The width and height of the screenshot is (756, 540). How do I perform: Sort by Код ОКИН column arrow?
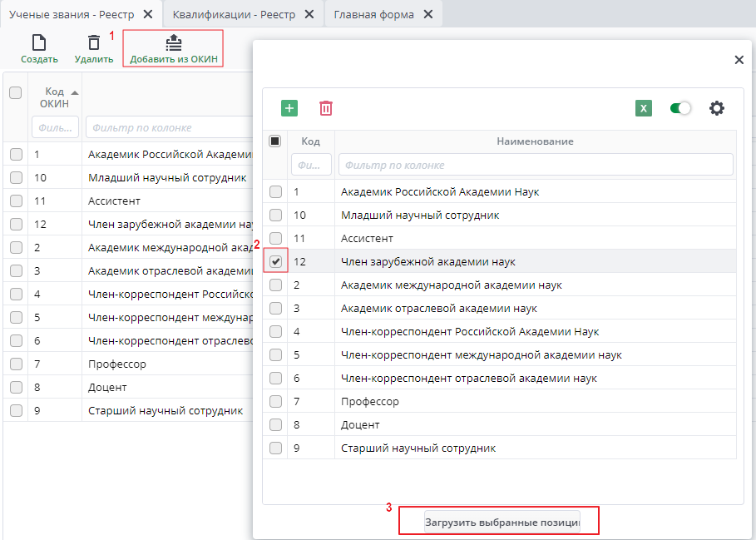point(75,92)
